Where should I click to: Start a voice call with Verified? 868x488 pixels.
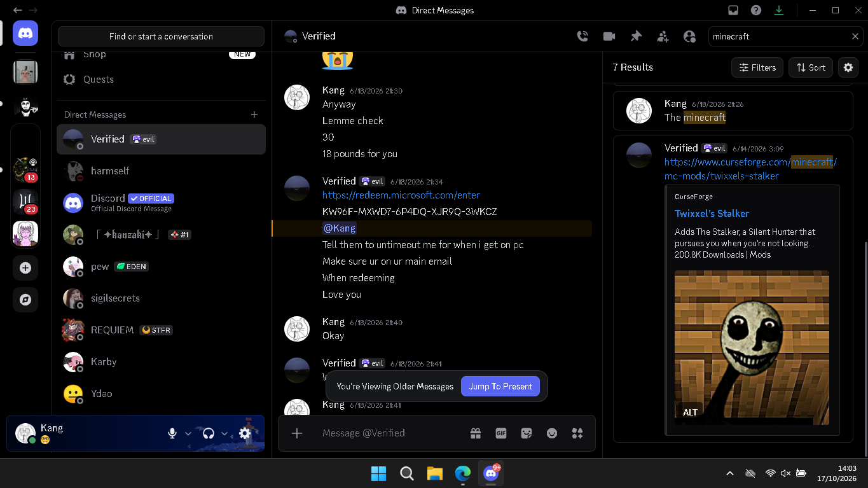click(x=582, y=36)
